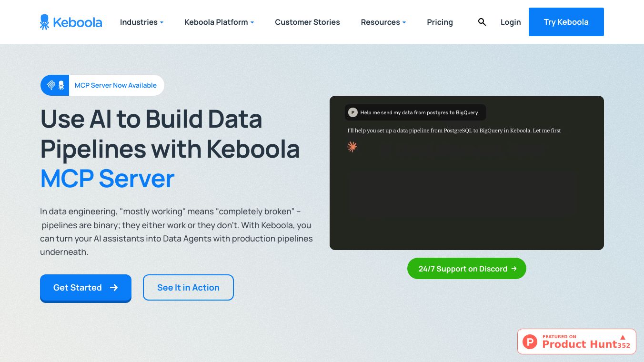Click the Product Hunt upvote triangle
Image resolution: width=644 pixels, height=362 pixels.
pos(623,337)
